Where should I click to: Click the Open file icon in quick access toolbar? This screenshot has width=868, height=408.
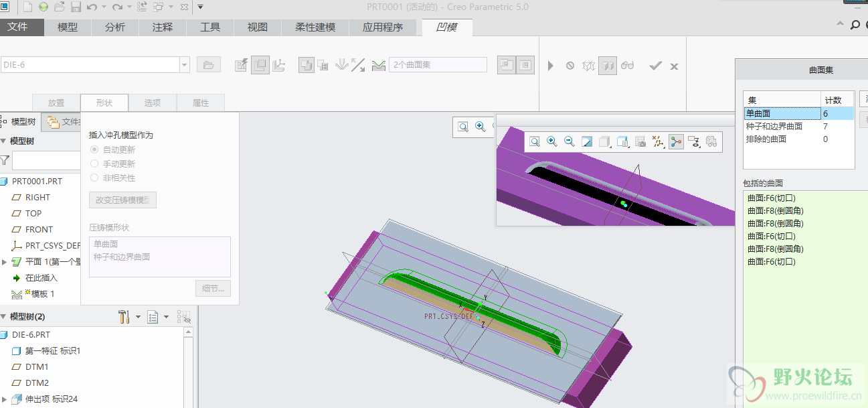[60, 7]
